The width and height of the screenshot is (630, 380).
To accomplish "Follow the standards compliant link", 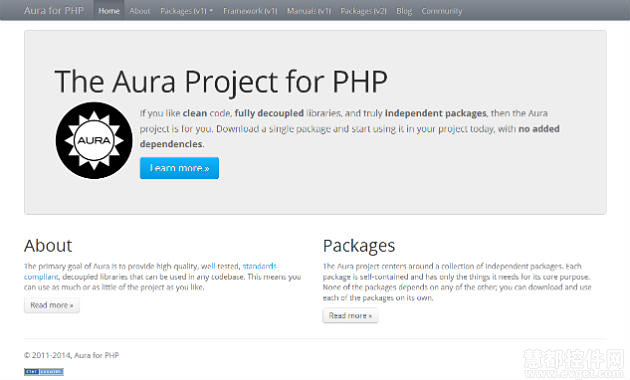I will coord(151,271).
